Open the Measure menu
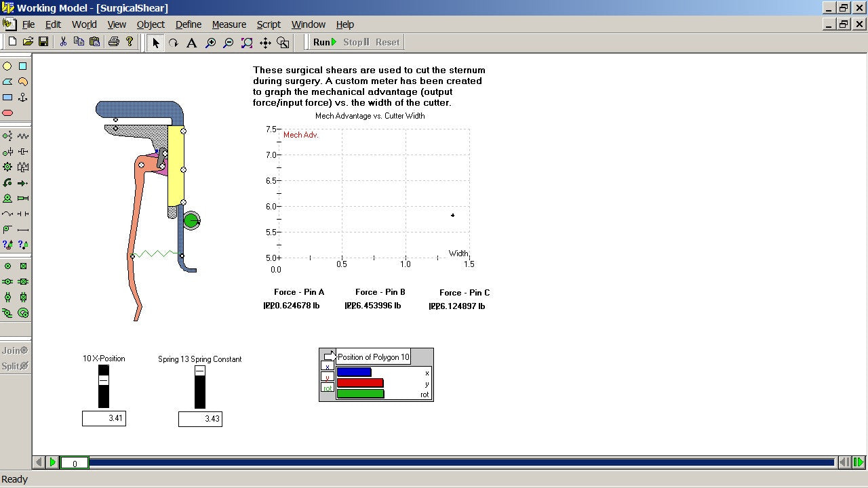This screenshot has width=868, height=488. (229, 24)
